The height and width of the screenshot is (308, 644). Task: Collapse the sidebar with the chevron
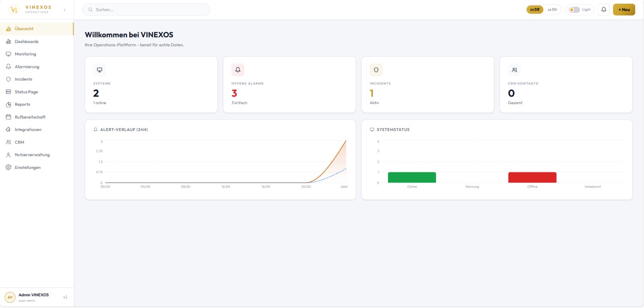(64, 10)
